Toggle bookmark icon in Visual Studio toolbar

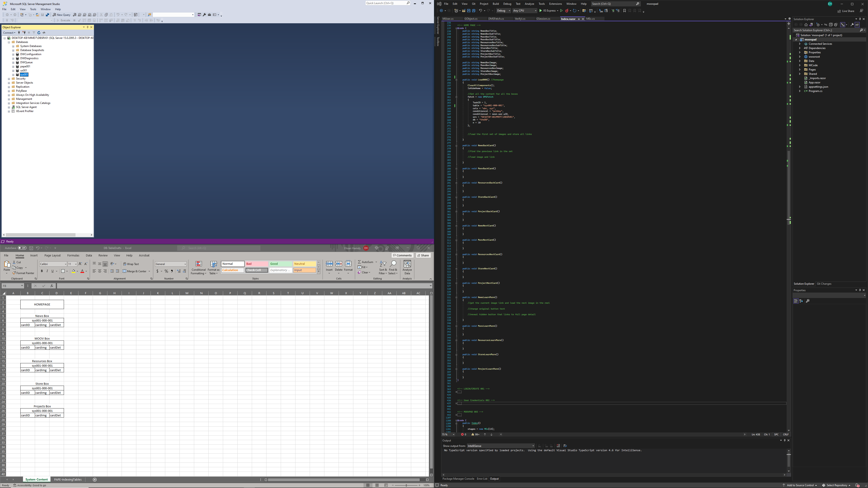624,11
